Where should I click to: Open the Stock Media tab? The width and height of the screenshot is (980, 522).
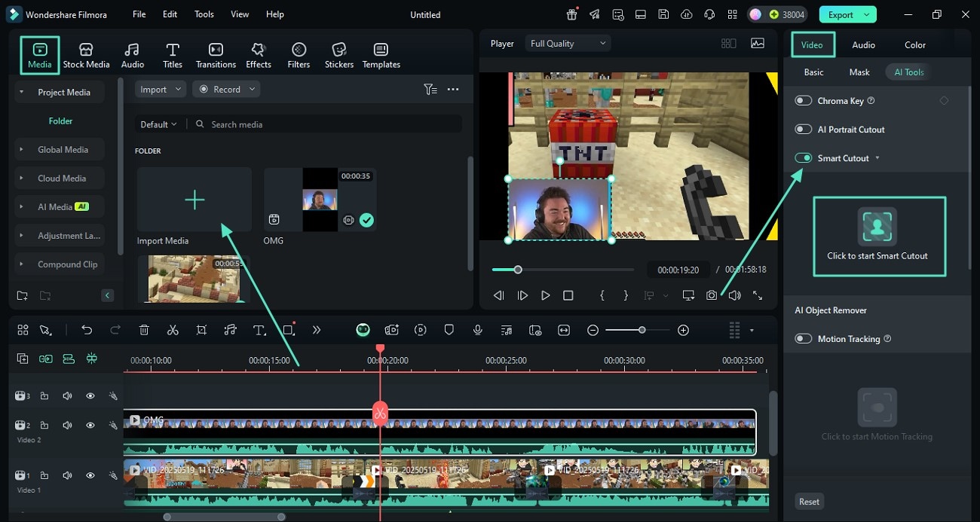pos(86,55)
